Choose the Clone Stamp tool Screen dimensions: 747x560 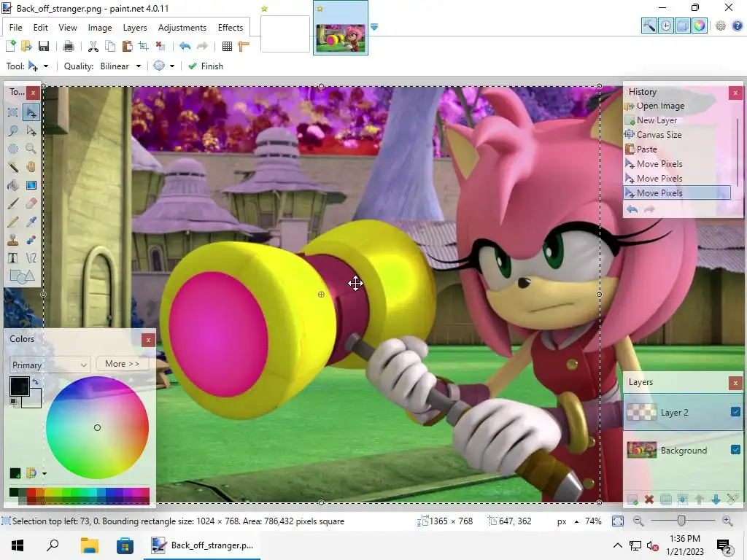[x=13, y=240]
